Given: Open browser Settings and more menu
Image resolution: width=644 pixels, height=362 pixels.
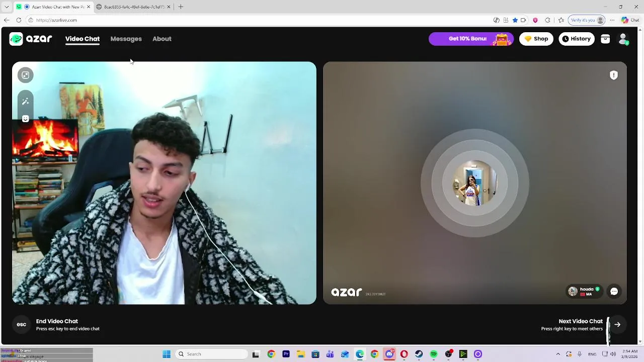Looking at the screenshot, I should [x=612, y=20].
